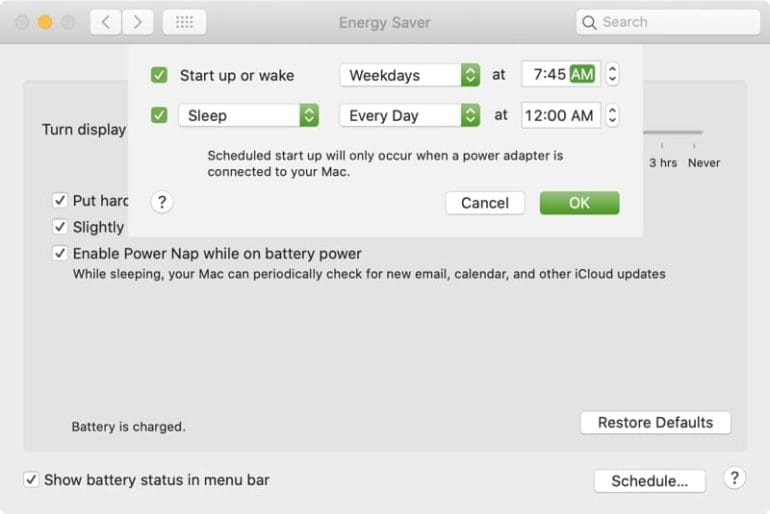770x514 pixels.
Task: Click the sleep time stepper arrows
Action: [x=612, y=115]
